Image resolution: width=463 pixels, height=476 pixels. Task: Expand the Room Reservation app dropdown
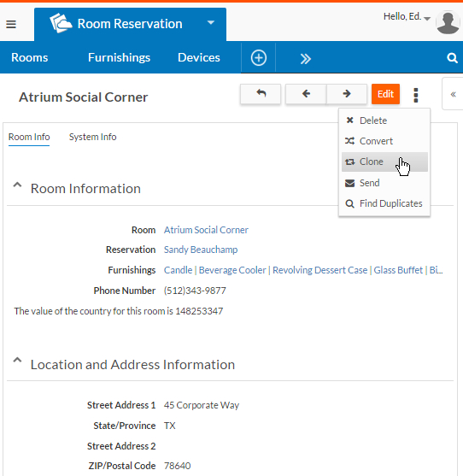point(211,23)
